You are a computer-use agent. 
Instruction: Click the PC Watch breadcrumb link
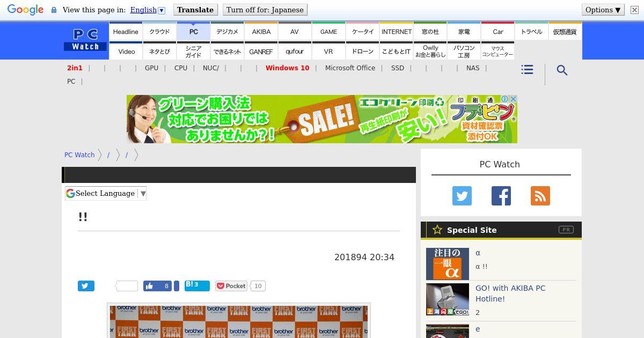coord(79,155)
